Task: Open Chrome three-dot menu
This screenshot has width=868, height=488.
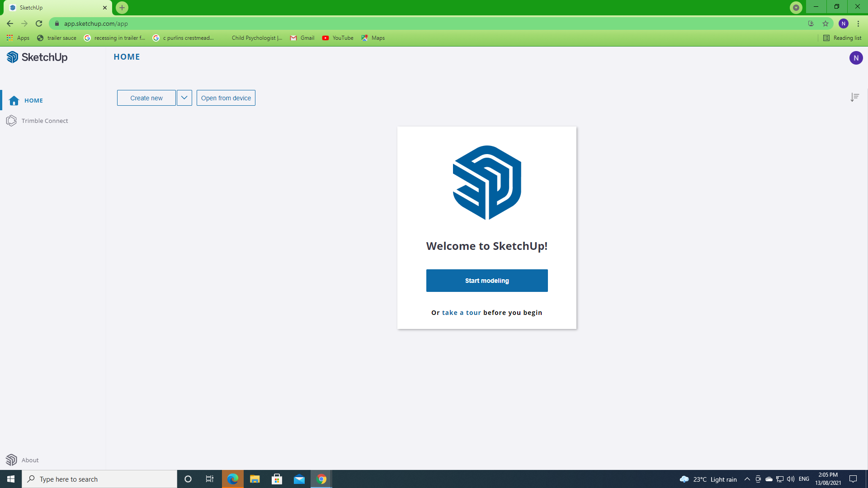Action: click(x=858, y=23)
